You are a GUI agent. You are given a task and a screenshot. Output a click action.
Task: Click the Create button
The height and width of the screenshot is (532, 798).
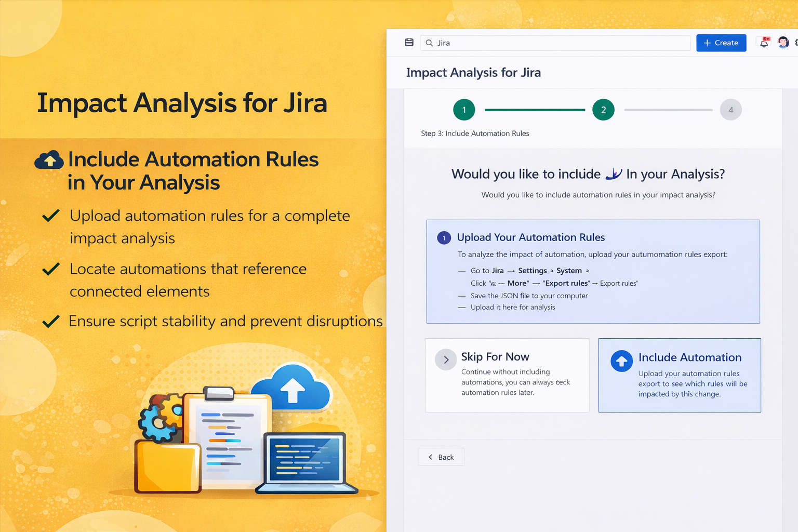tap(721, 43)
